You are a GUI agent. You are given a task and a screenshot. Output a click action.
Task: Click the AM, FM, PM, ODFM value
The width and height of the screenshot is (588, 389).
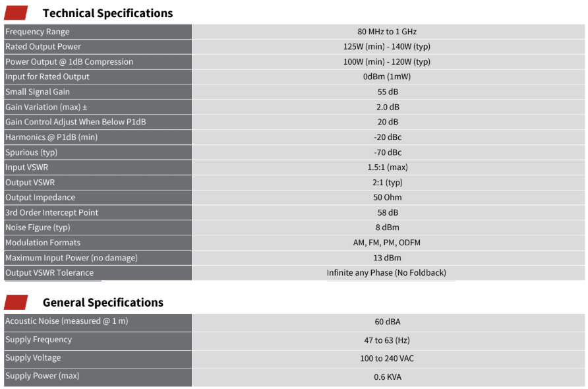(387, 243)
